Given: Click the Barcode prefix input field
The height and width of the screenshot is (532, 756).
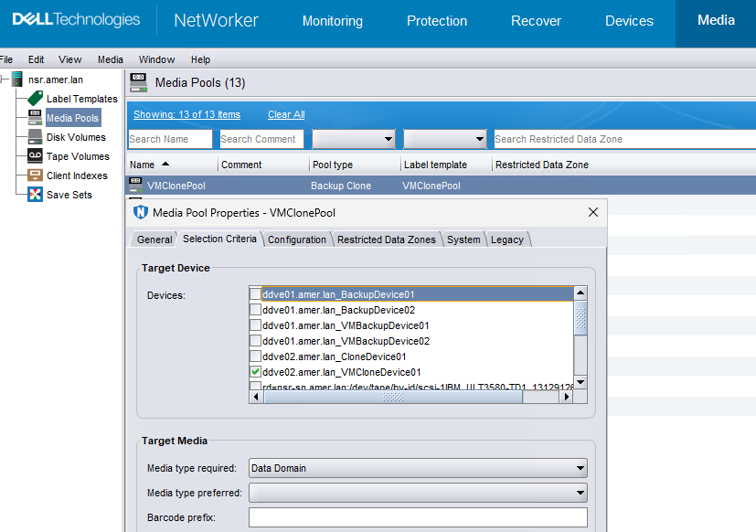Looking at the screenshot, I should (418, 517).
